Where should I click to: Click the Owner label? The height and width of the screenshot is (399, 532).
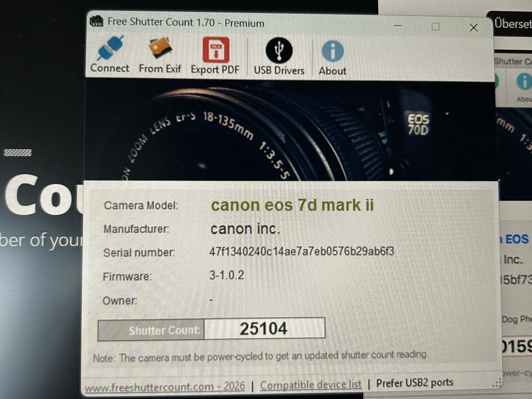(120, 301)
